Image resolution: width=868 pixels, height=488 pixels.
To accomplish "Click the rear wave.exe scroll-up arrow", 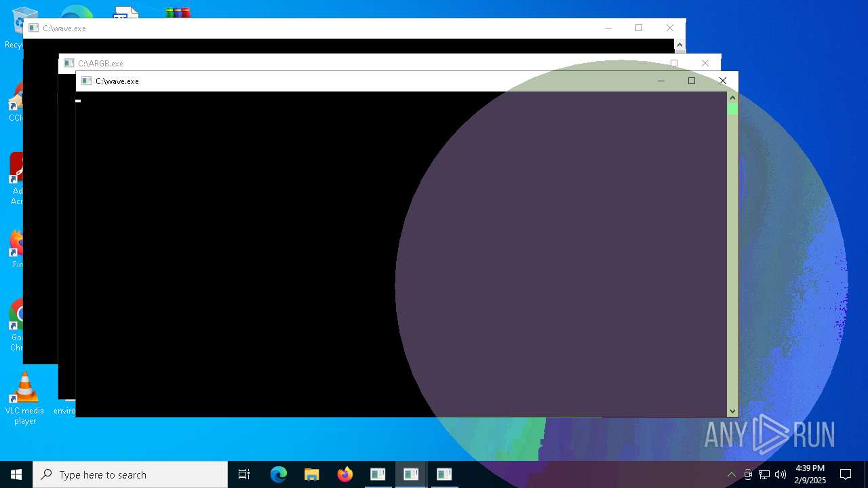I will click(679, 45).
